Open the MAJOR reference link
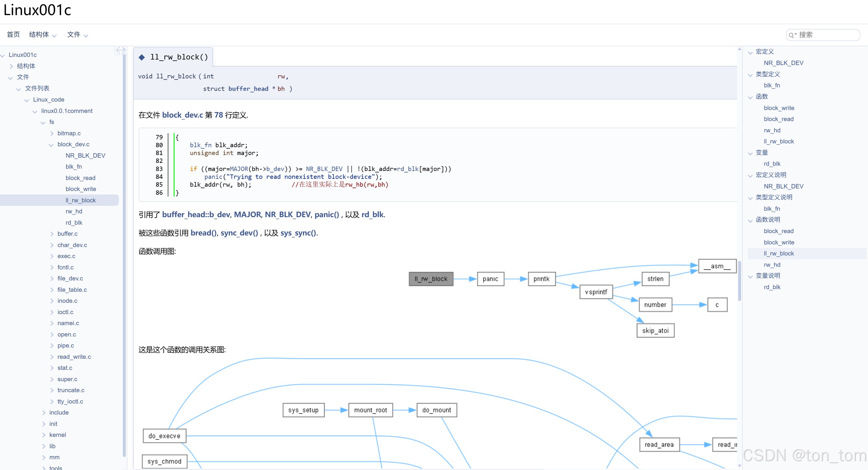Screen dimensions: 868x470 click(x=247, y=214)
